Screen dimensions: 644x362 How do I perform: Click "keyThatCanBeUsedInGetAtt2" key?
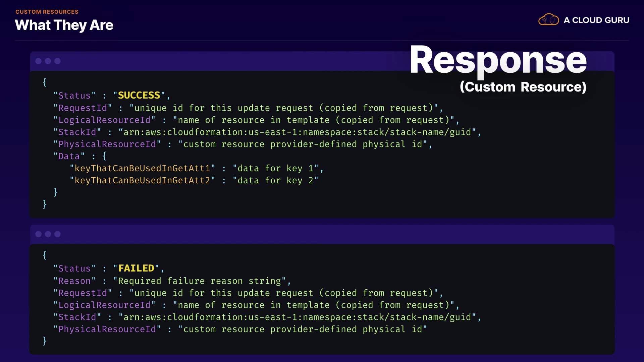pyautogui.click(x=142, y=180)
